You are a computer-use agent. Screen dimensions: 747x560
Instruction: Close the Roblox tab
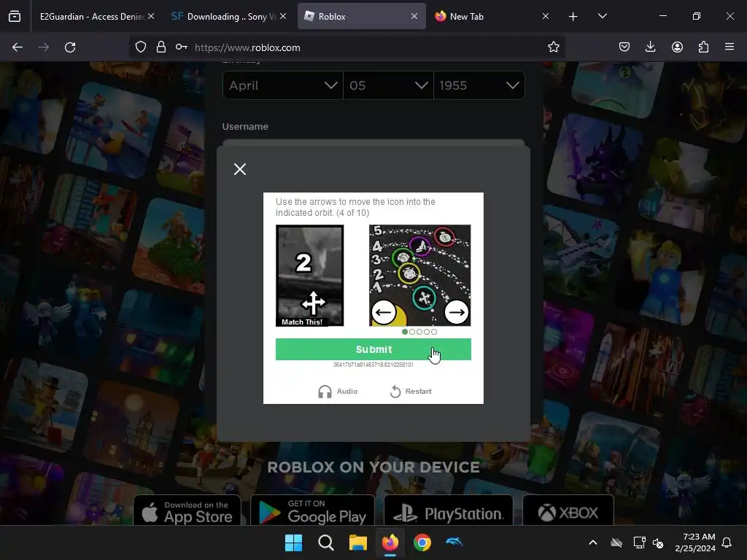[414, 17]
